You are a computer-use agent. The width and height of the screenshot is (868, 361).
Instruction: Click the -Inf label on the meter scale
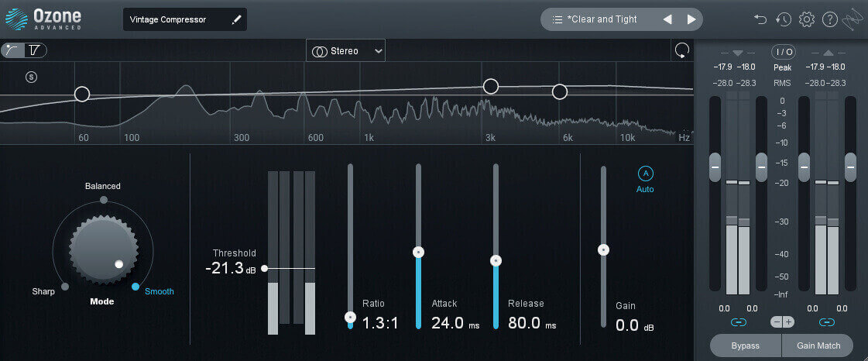pos(781,294)
